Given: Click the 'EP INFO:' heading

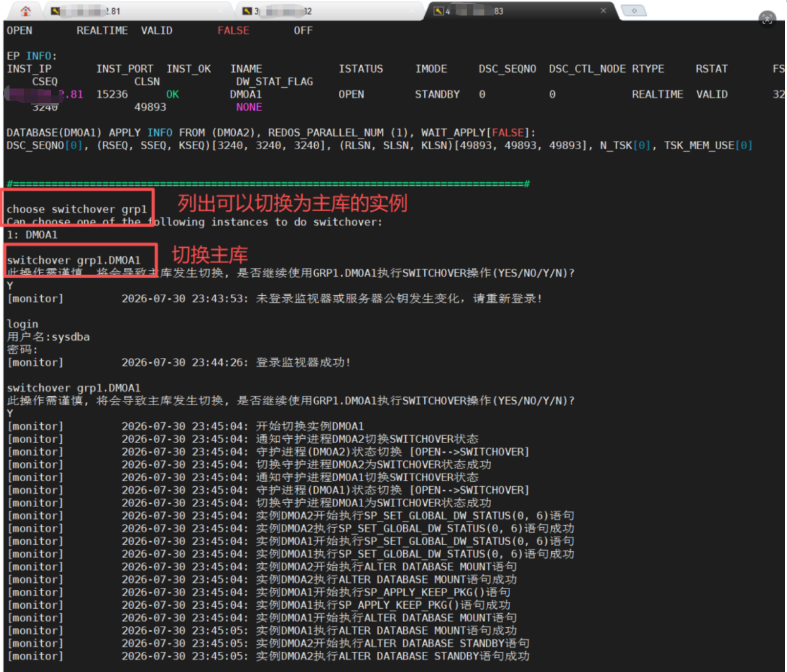Looking at the screenshot, I should (x=32, y=56).
